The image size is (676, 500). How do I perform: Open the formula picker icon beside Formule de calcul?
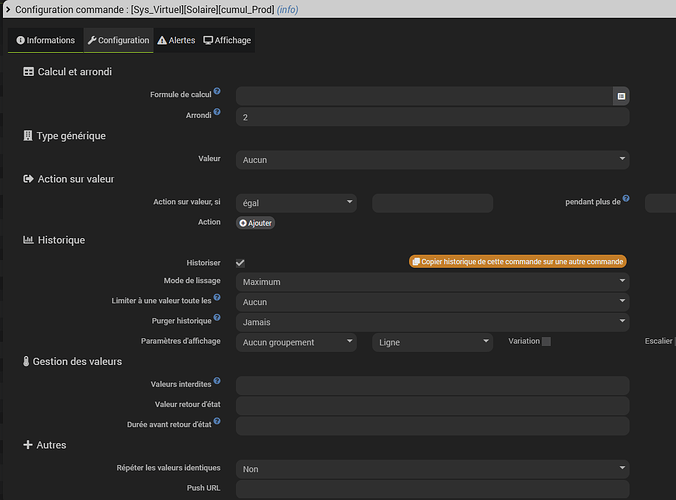[621, 96]
